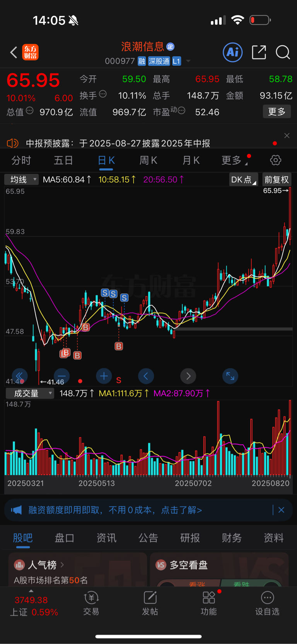Tap the back arrow icon
The width and height of the screenshot is (297, 644).
(14, 52)
